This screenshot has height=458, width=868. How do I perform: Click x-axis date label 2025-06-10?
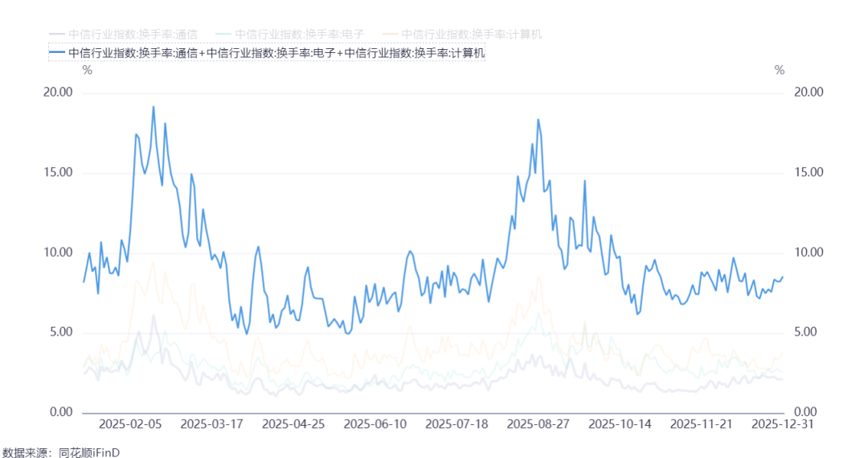pyautogui.click(x=375, y=424)
